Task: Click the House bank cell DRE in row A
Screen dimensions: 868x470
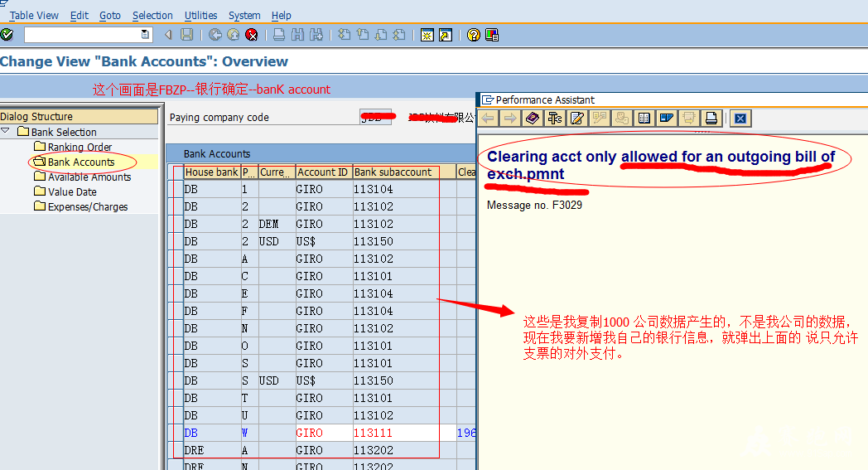Action: 211,450
